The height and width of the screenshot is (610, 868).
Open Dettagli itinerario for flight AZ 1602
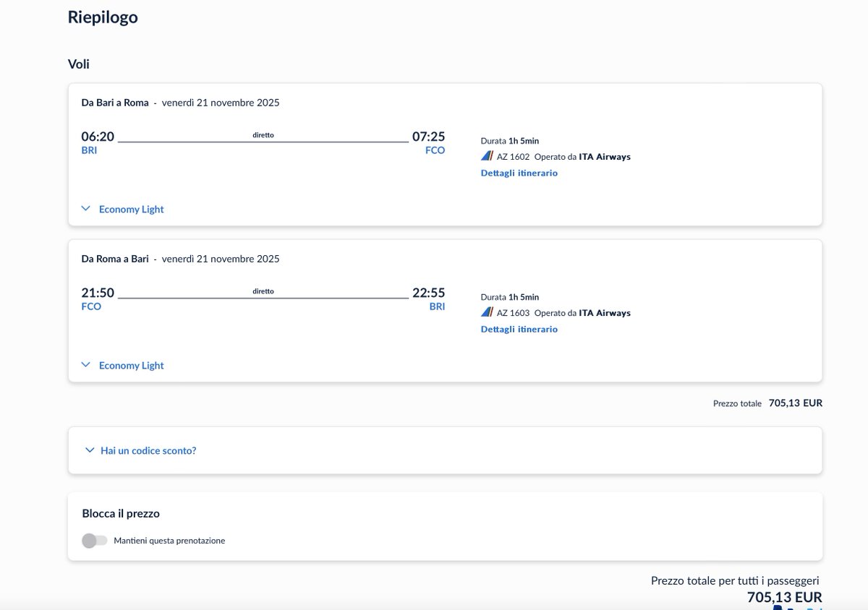(x=519, y=173)
